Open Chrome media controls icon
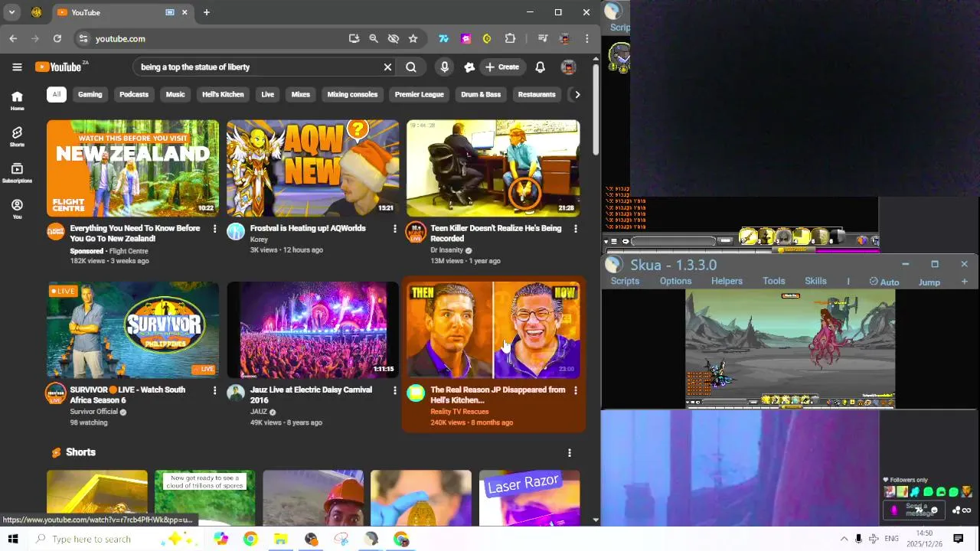The width and height of the screenshot is (980, 551). tap(542, 38)
